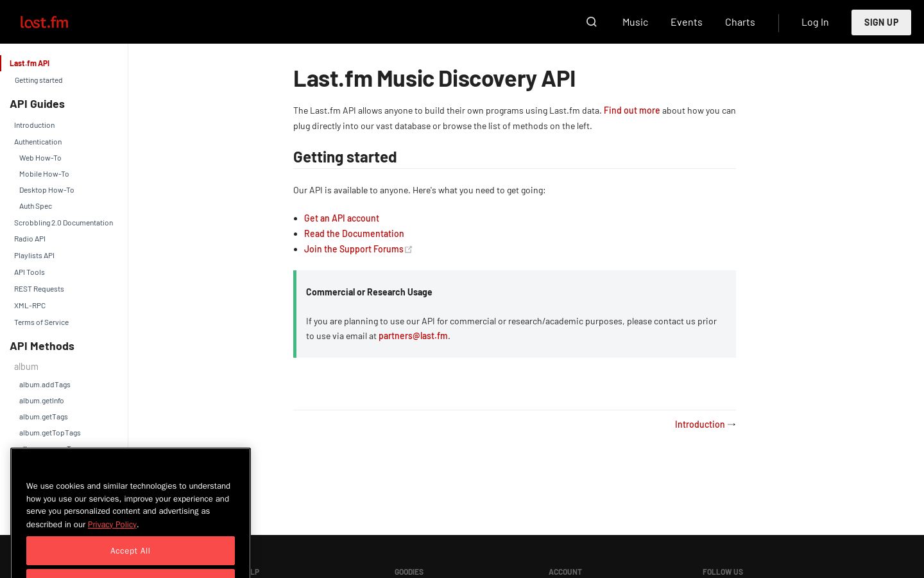Click the album section label

coord(26,367)
